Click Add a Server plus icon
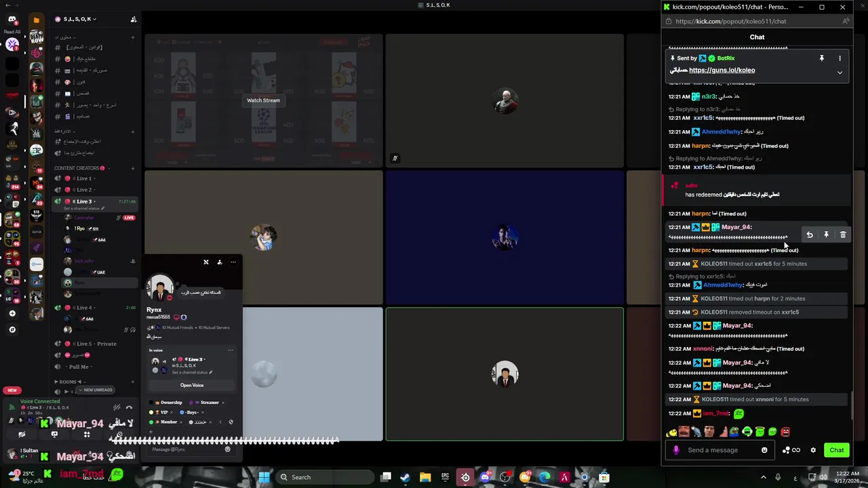This screenshot has height=488, width=868. coord(12,313)
